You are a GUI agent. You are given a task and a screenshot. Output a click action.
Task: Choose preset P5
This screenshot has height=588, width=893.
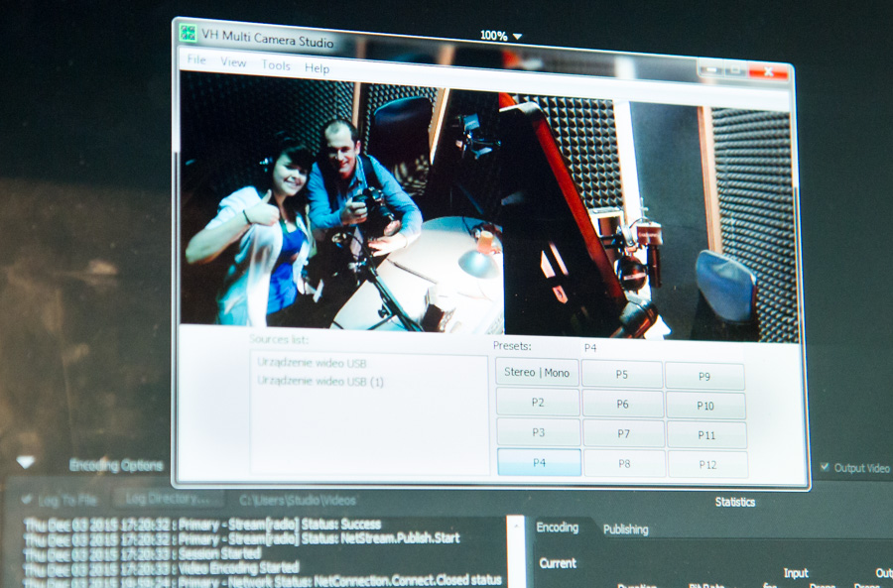621,375
